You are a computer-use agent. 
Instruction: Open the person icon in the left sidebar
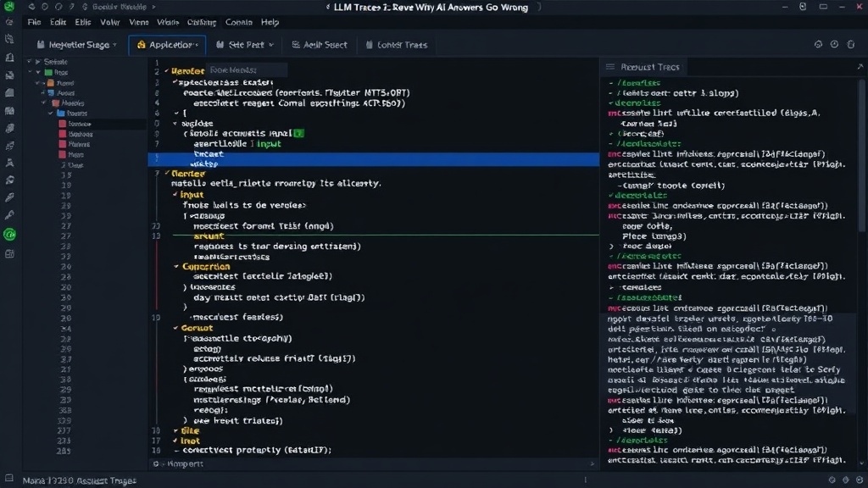pyautogui.click(x=9, y=163)
